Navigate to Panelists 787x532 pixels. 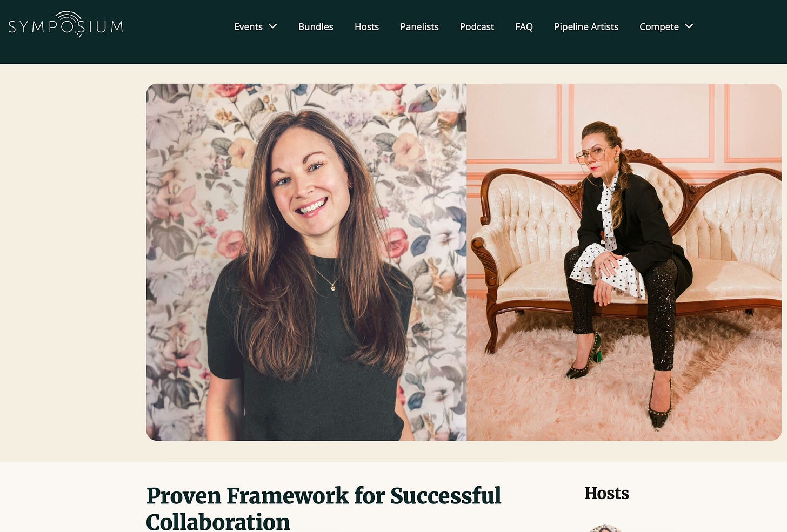coord(419,26)
